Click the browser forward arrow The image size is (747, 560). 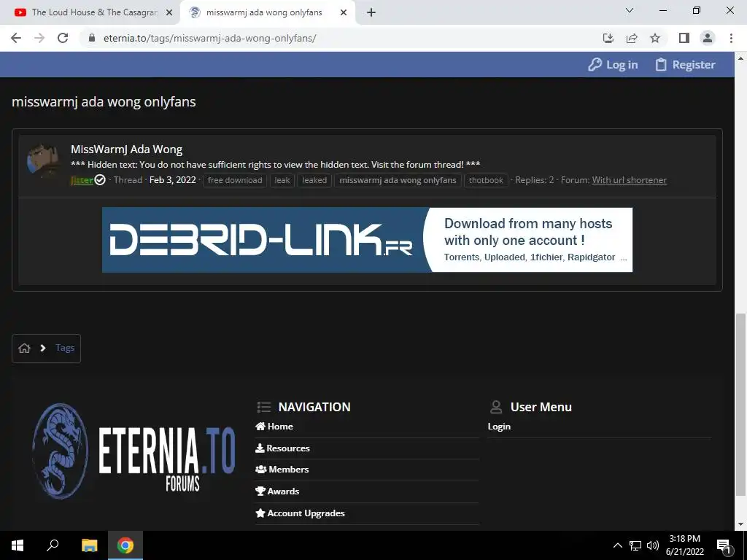point(39,38)
